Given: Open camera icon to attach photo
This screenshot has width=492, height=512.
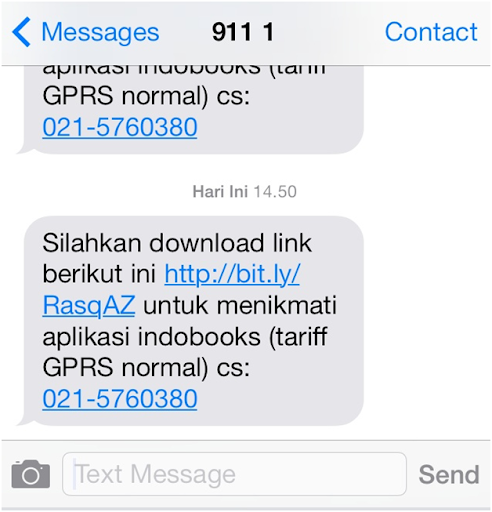Looking at the screenshot, I should [31, 474].
